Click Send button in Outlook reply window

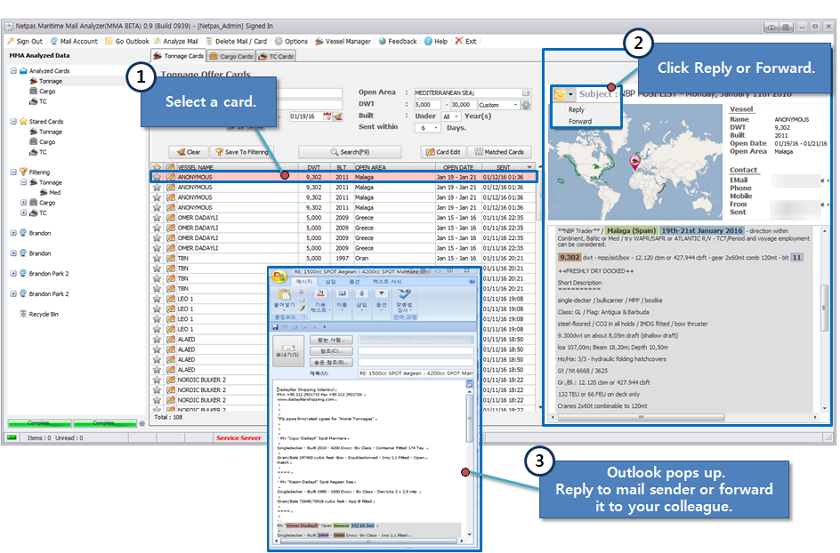[288, 351]
